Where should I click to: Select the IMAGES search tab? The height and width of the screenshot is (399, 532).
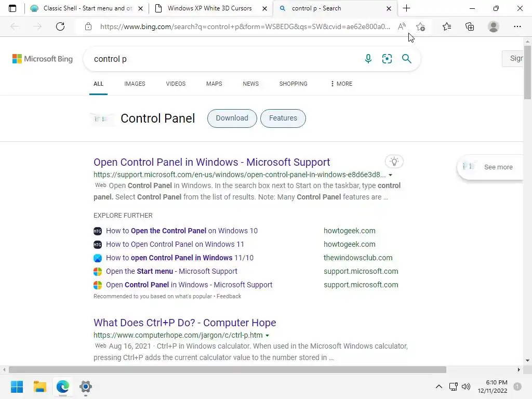point(135,84)
